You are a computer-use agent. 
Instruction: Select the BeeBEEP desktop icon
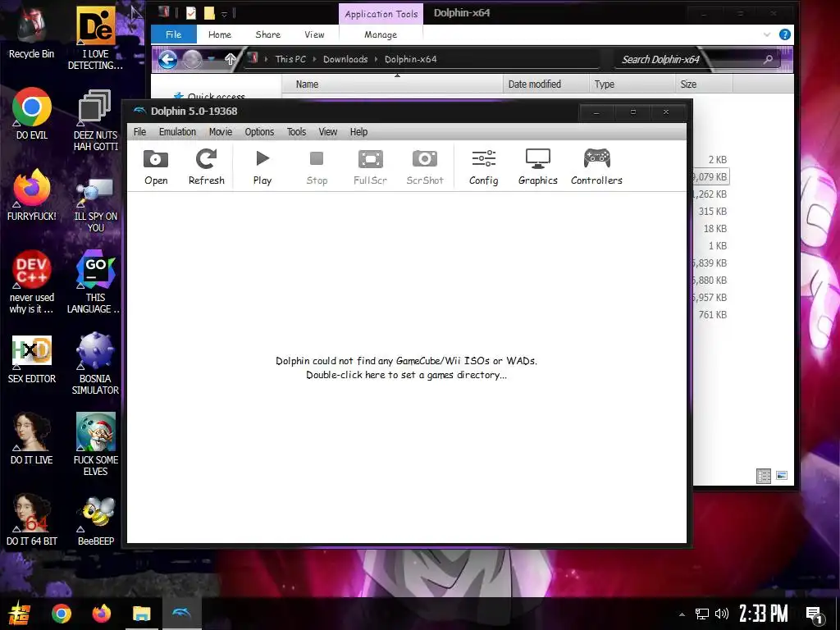click(x=95, y=520)
